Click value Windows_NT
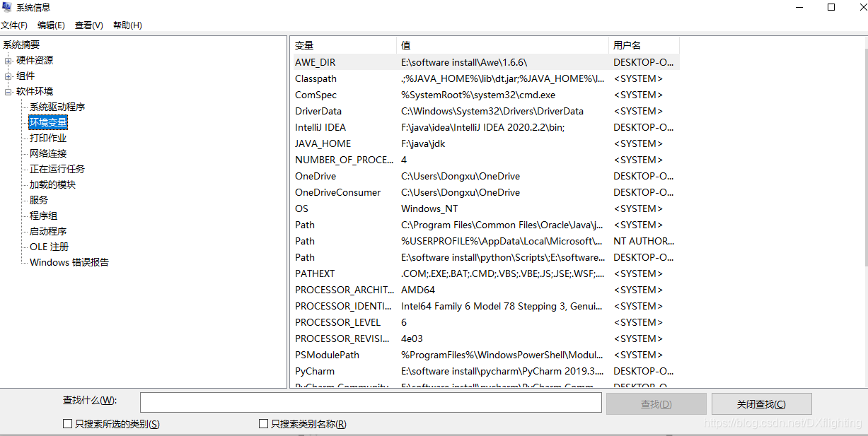Screen dimensions: 868x436 click(x=429, y=208)
